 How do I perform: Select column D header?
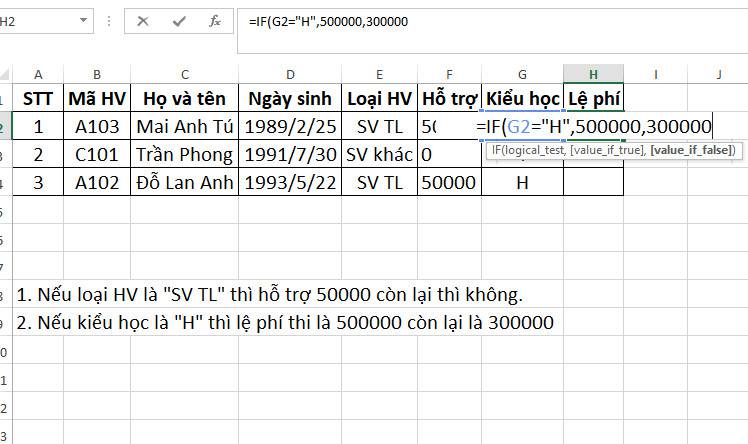[x=290, y=74]
